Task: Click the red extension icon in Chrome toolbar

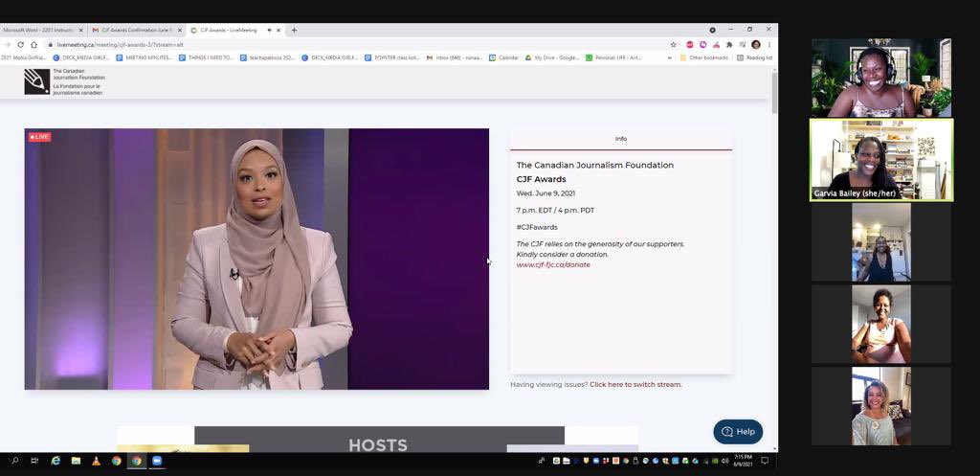Action: click(690, 44)
